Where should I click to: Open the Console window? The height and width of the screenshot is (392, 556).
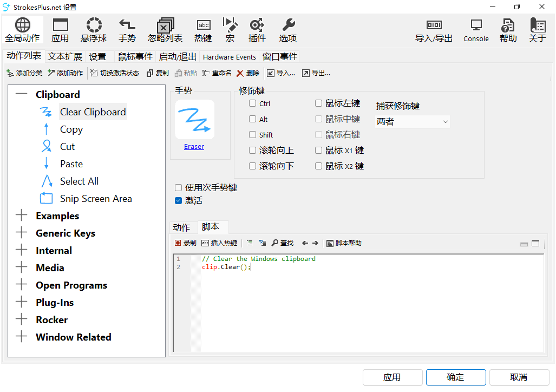coord(476,30)
